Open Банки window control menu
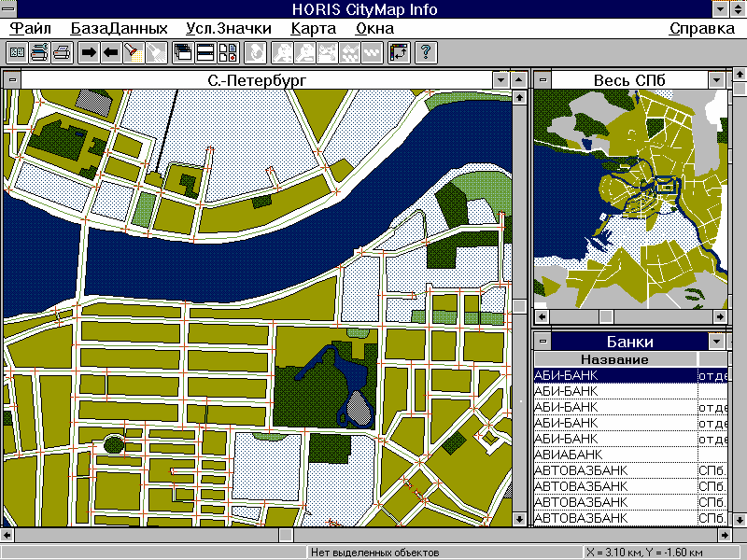Screen dimensions: 747x560 (542, 341)
